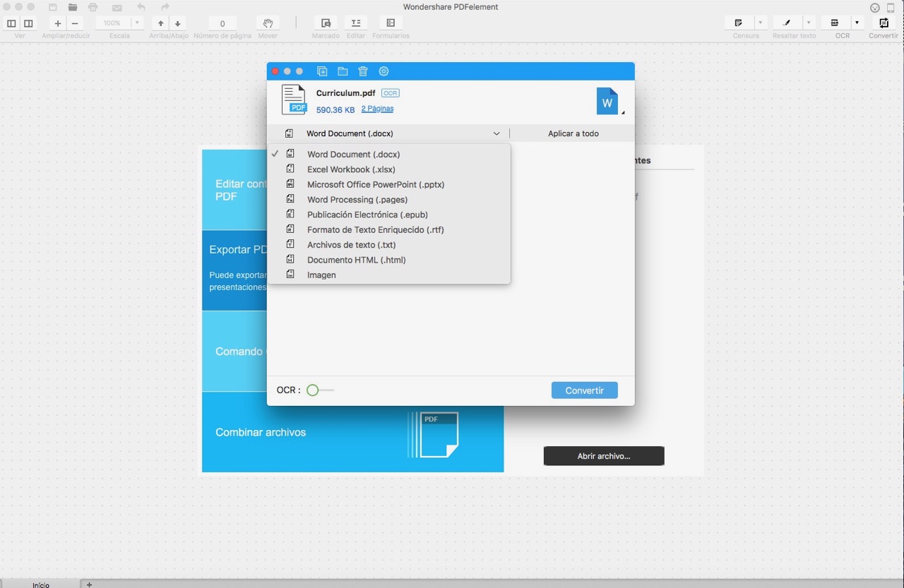This screenshot has height=588, width=904.
Task: Choose Publicación Electrónica (.epub) option
Action: 388,215
